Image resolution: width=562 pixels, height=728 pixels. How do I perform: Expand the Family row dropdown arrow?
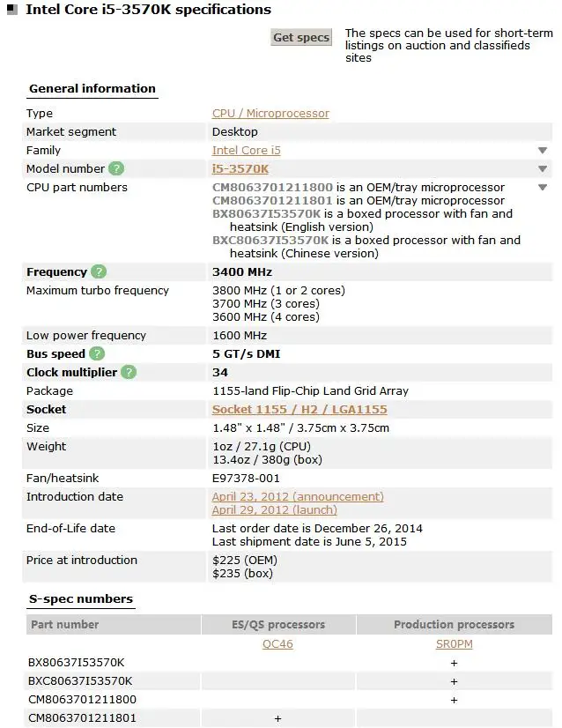coord(543,151)
